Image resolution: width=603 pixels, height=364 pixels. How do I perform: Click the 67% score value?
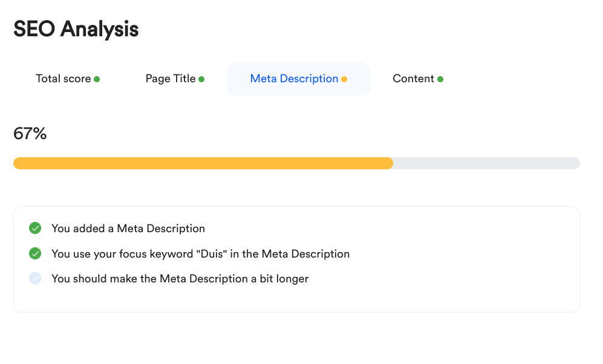pos(30,134)
